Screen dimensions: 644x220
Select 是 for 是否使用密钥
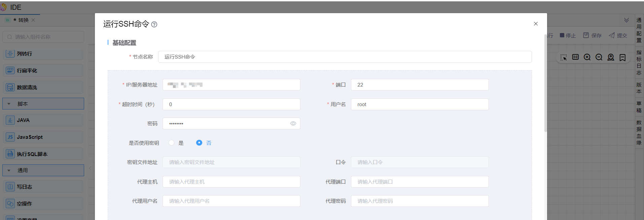[172, 143]
